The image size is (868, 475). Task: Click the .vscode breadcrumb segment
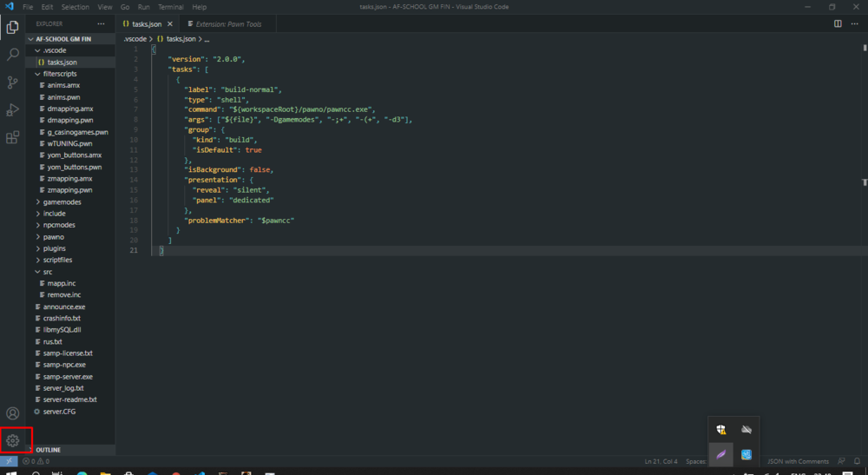click(135, 39)
